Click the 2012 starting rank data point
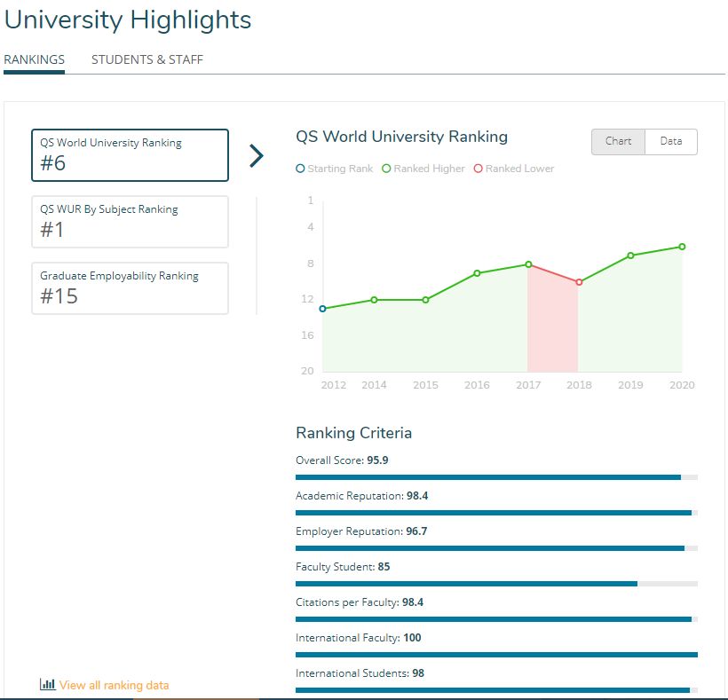This screenshot has width=728, height=700. pyautogui.click(x=322, y=309)
